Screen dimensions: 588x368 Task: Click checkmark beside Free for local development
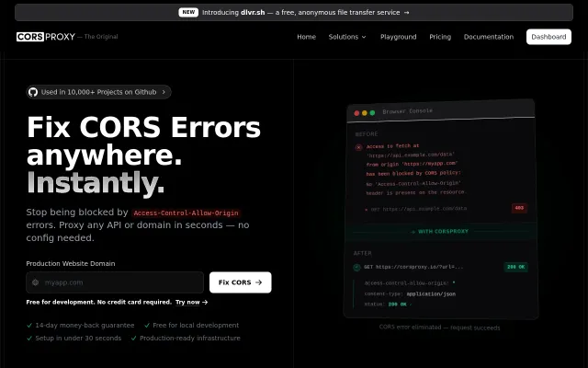point(147,325)
